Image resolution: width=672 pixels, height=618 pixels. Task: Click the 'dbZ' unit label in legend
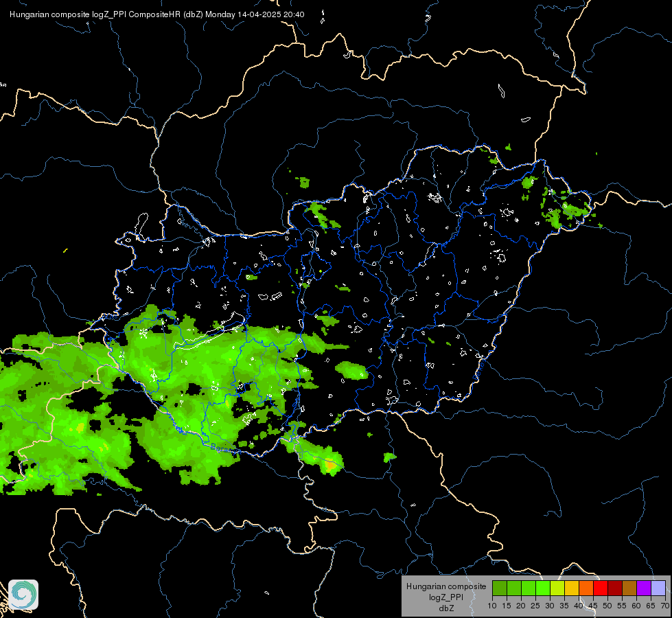pos(446,608)
